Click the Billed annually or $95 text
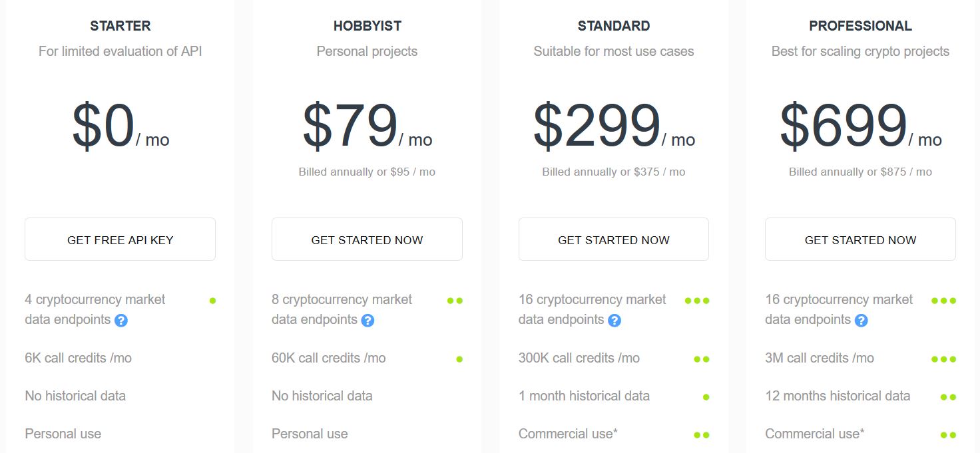Screen dimensions: 980x453 coord(367,172)
